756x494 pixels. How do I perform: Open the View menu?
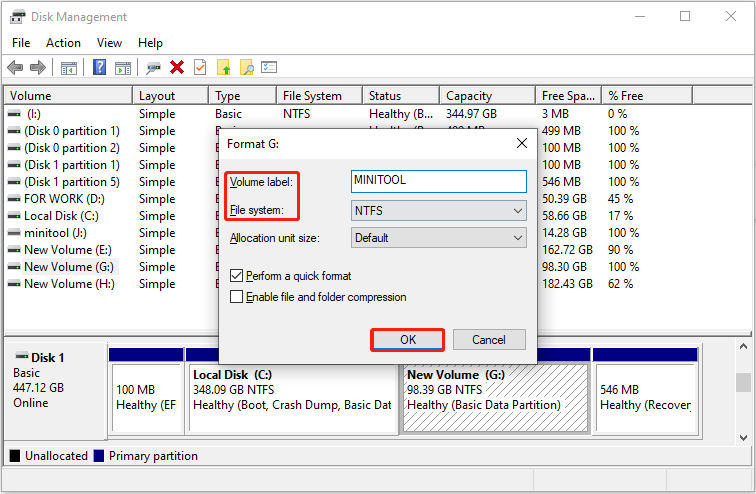pyautogui.click(x=109, y=43)
